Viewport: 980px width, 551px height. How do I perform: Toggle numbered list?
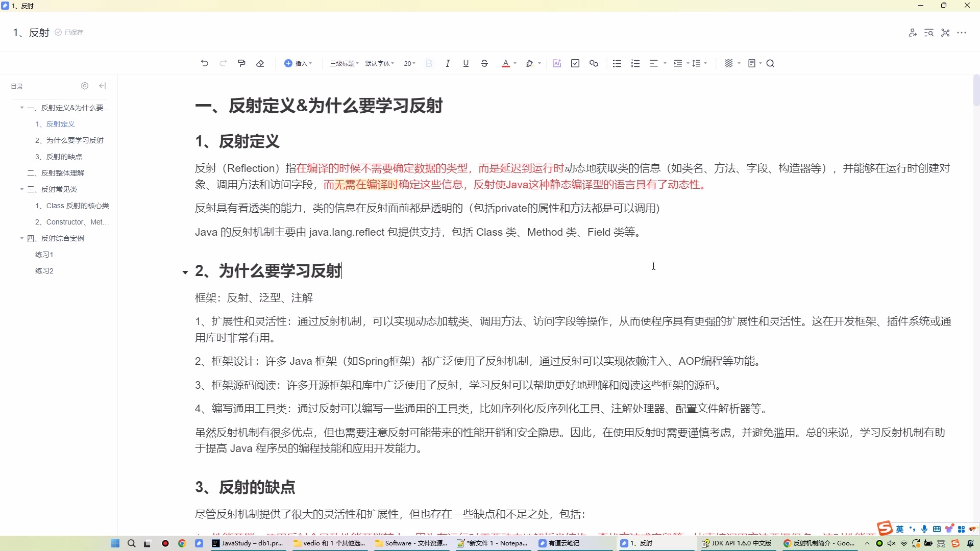[635, 63]
